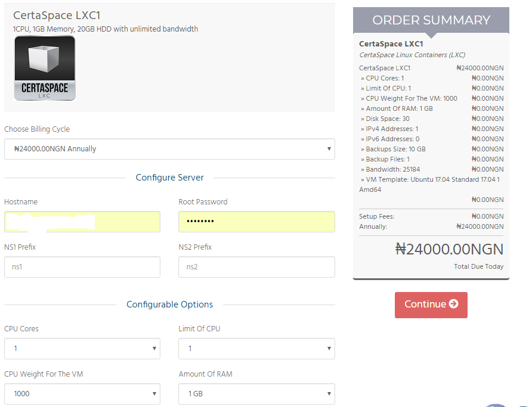Click the billing cycle dropdown arrow
The image size is (532, 407).
[x=329, y=149]
